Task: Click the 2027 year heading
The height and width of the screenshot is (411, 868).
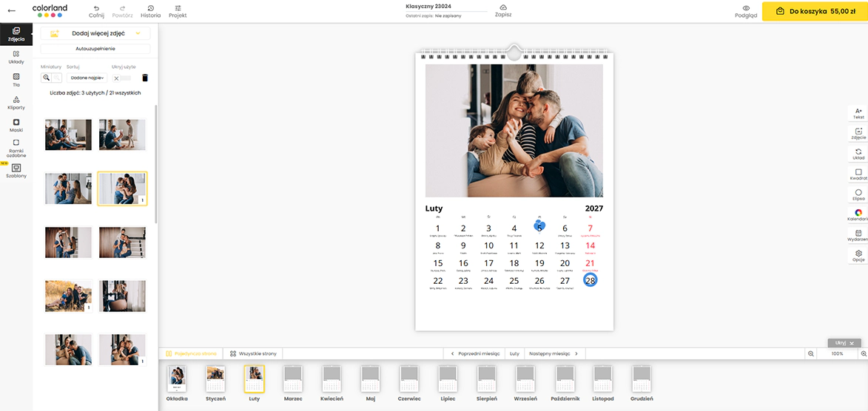Action: (x=594, y=208)
